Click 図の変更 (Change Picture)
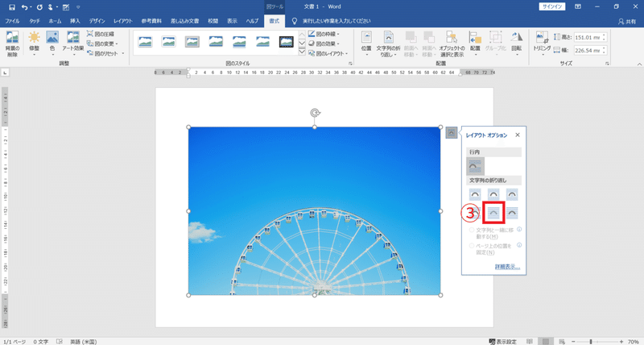 click(x=102, y=44)
